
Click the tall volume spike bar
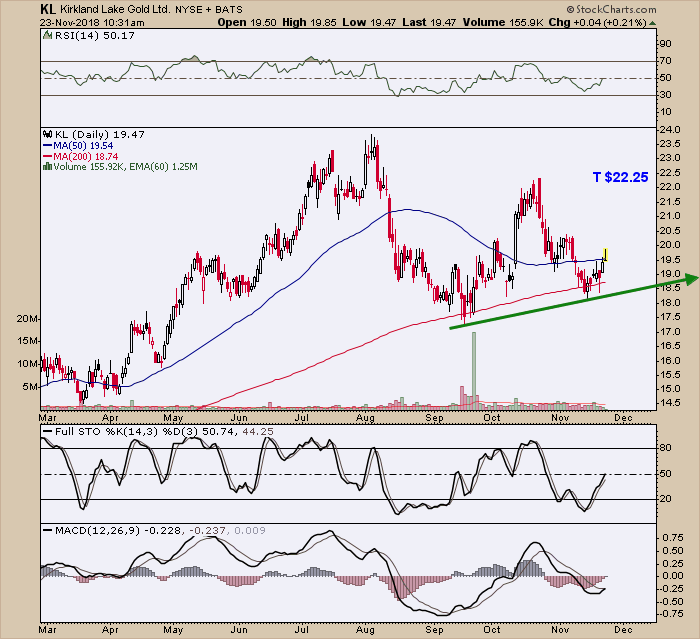(x=474, y=370)
